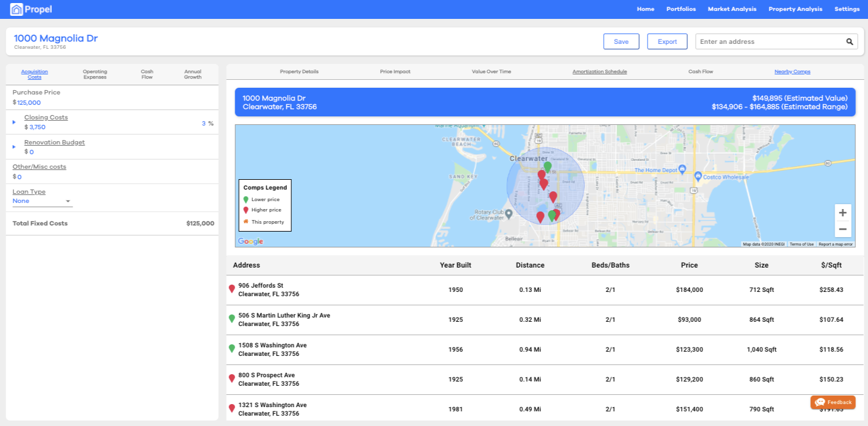Click the red Higher price legend pin
Viewport: 868px width, 426px height.
[246, 210]
